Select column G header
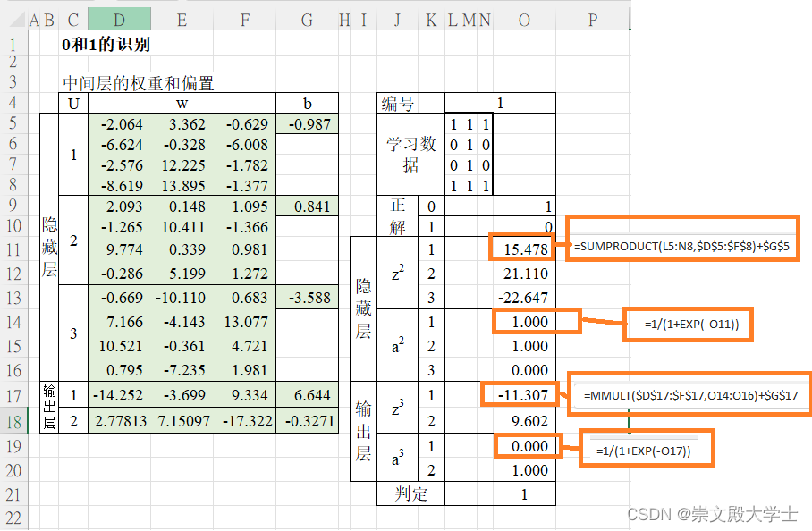 tap(307, 20)
